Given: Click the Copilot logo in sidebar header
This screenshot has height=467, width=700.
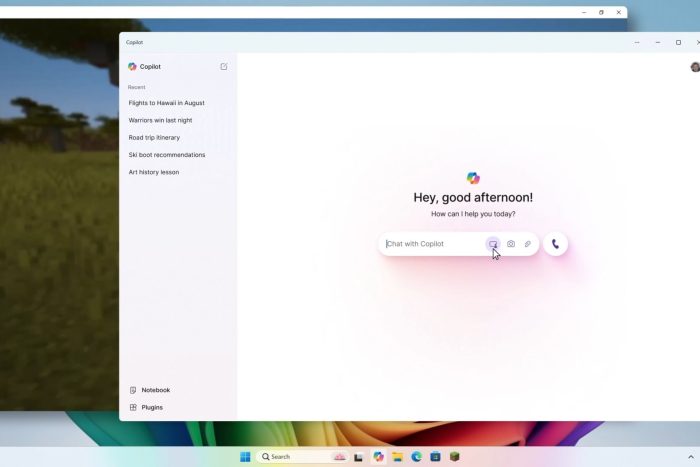Looking at the screenshot, I should point(132,67).
